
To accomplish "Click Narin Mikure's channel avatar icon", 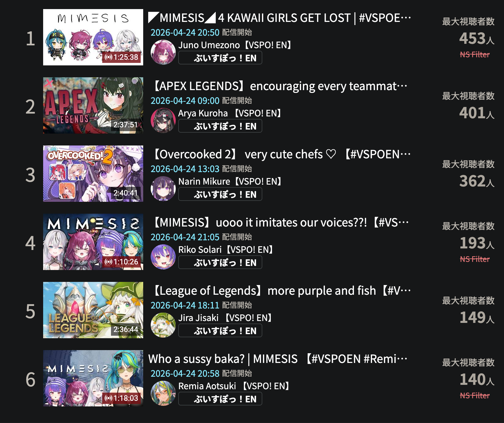I will (163, 189).
